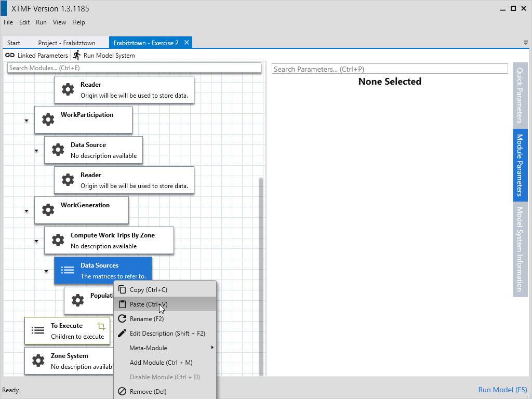Click the list icon on Data Sources module
Viewport: 532px width, 399px height.
(68, 270)
